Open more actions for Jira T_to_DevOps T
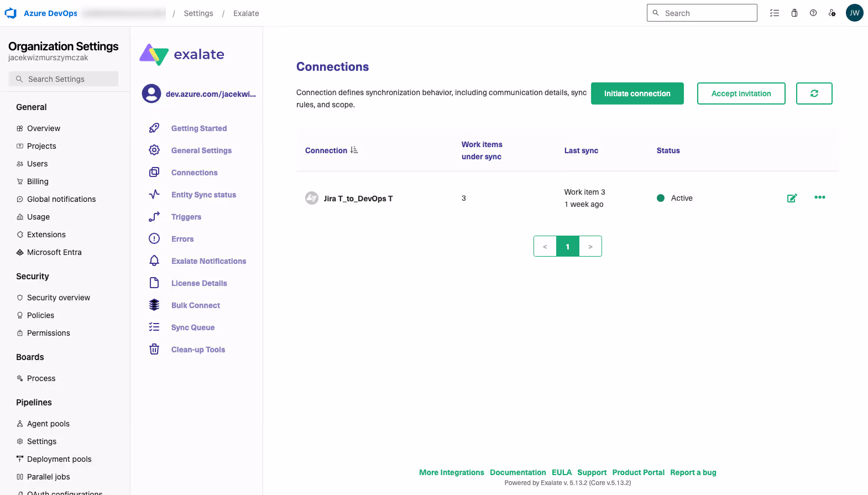Image resolution: width=868 pixels, height=495 pixels. 820,197
